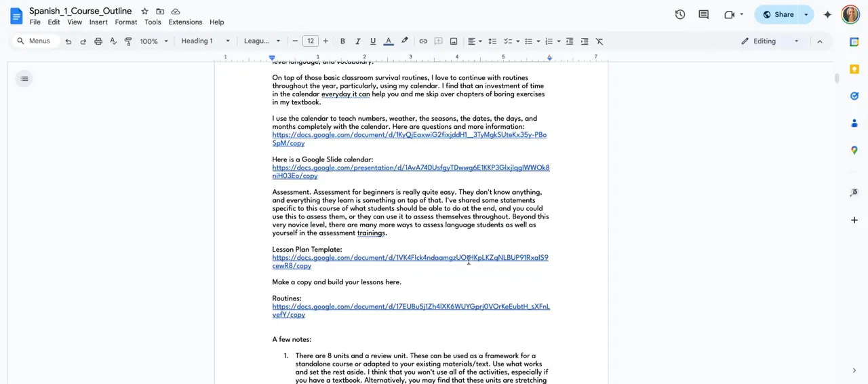The width and height of the screenshot is (868, 384).
Task: Open version history clock icon
Action: click(679, 14)
